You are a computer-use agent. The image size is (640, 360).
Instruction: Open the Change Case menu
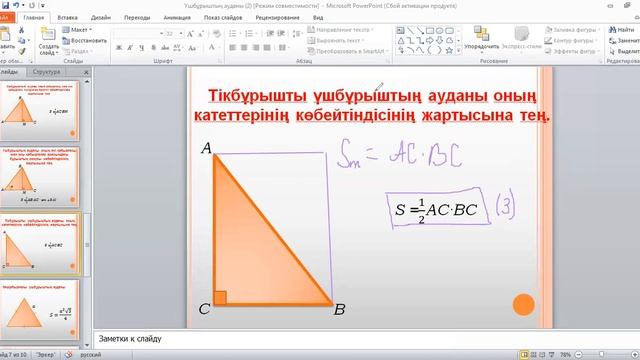point(192,48)
